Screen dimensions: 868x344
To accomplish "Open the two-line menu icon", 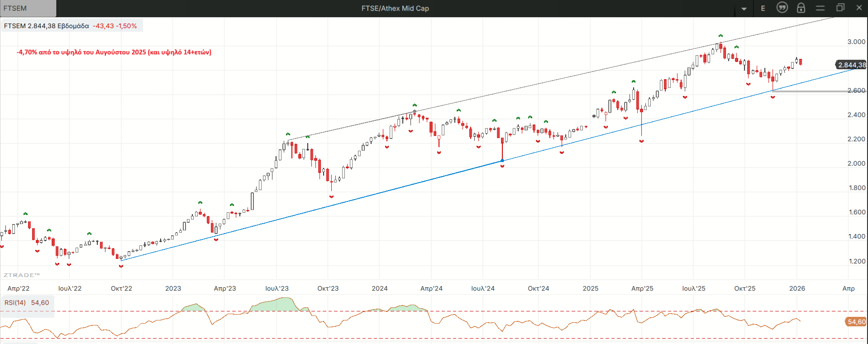I will (x=820, y=8).
